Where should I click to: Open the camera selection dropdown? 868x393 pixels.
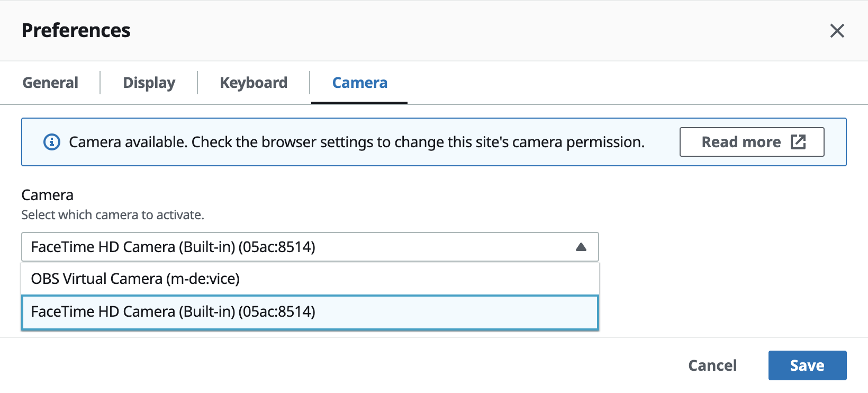click(310, 246)
